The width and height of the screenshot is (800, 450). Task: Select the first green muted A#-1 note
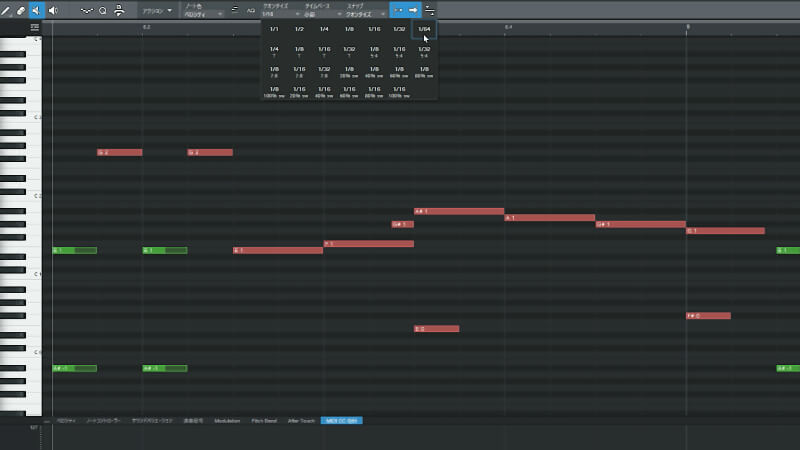point(74,368)
